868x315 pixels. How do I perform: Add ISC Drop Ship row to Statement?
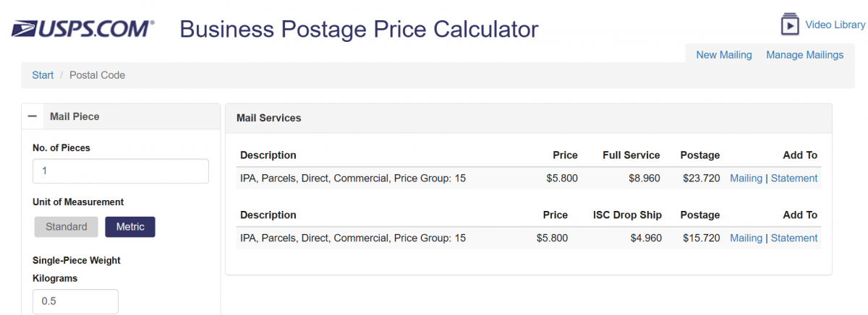click(794, 238)
